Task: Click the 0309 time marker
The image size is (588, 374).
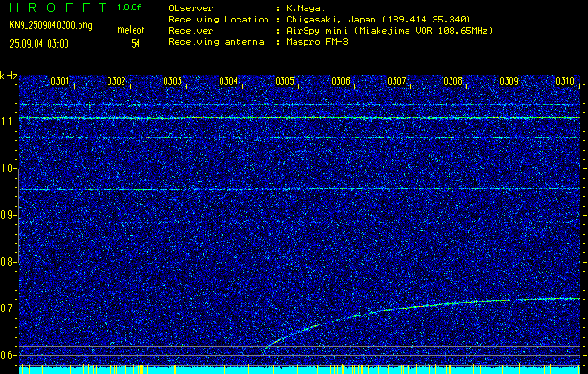Action: tap(509, 81)
